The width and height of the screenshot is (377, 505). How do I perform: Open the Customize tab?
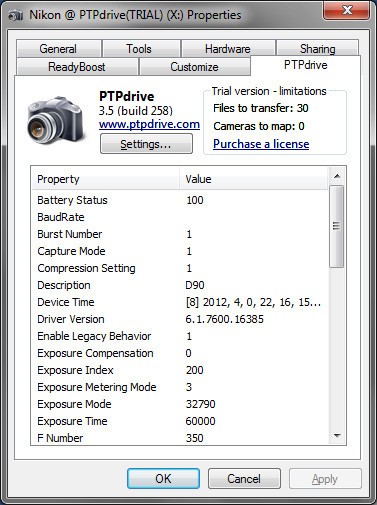(x=194, y=67)
